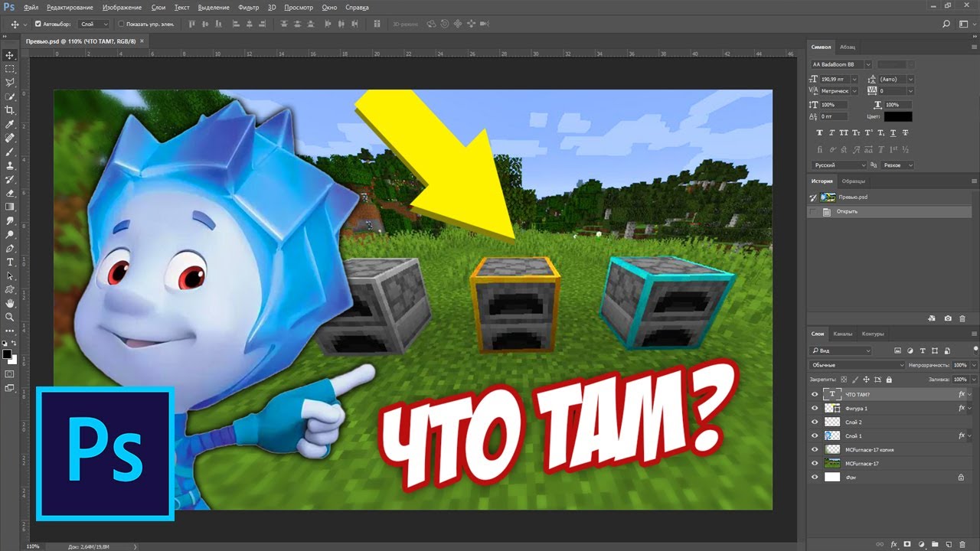
Task: Apply Faux Bold in Character panel
Action: (x=820, y=133)
